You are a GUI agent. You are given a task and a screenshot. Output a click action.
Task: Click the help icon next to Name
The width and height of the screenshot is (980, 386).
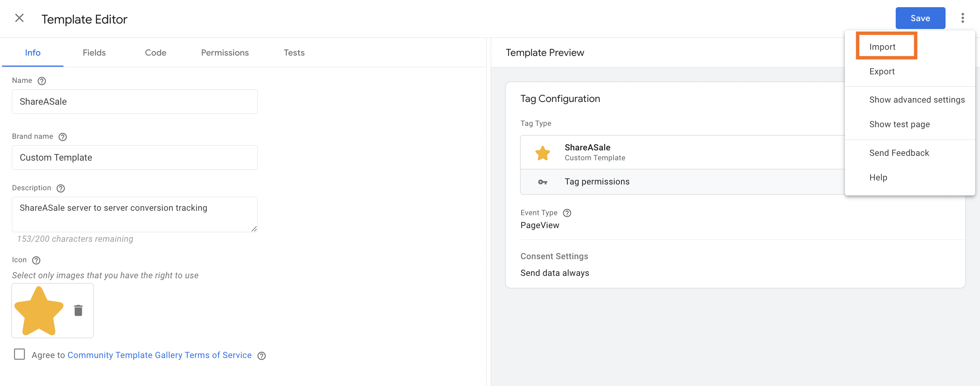click(42, 80)
